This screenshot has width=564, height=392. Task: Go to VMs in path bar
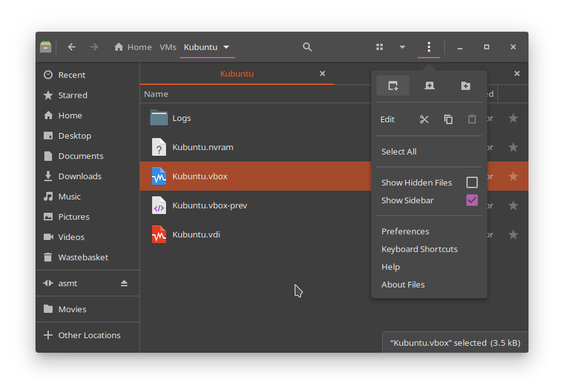pyautogui.click(x=168, y=47)
